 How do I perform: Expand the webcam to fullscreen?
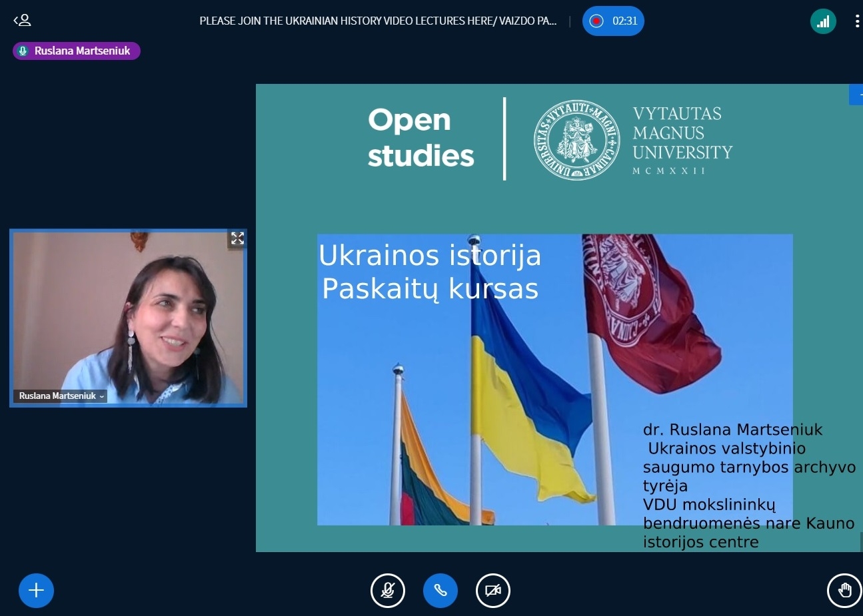(x=237, y=238)
